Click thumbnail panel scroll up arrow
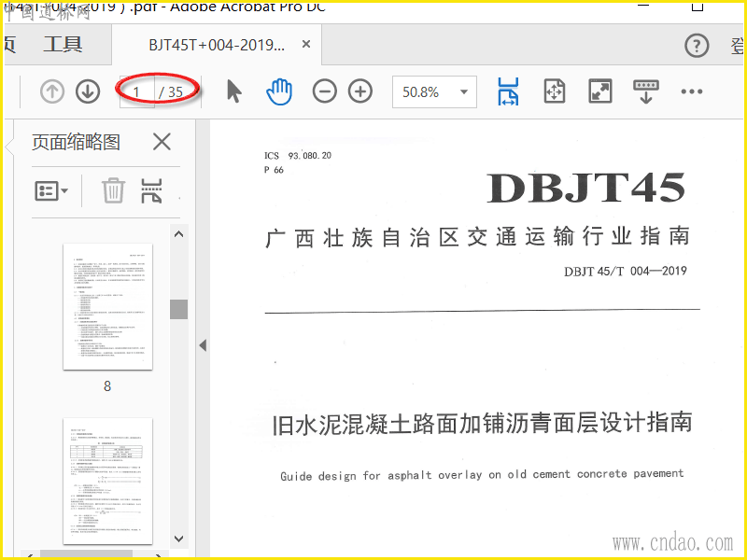 click(x=178, y=234)
